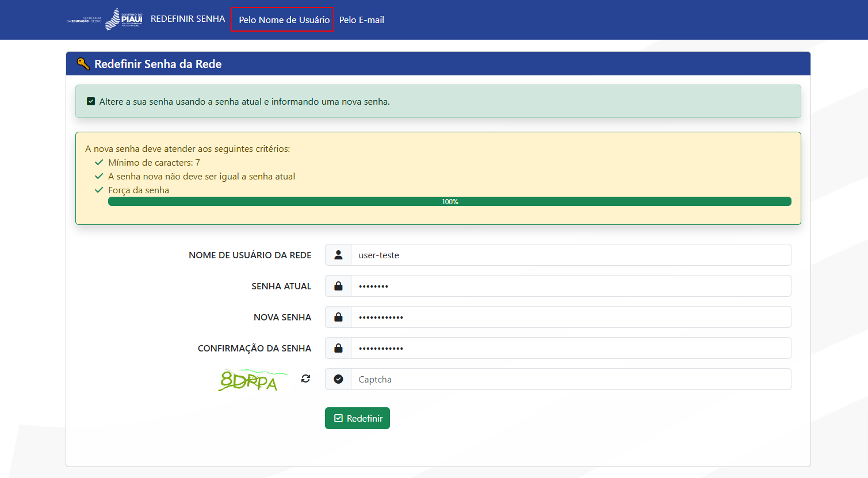
Task: Click the lock icon beside Confirmação da Senha
Action: (338, 348)
